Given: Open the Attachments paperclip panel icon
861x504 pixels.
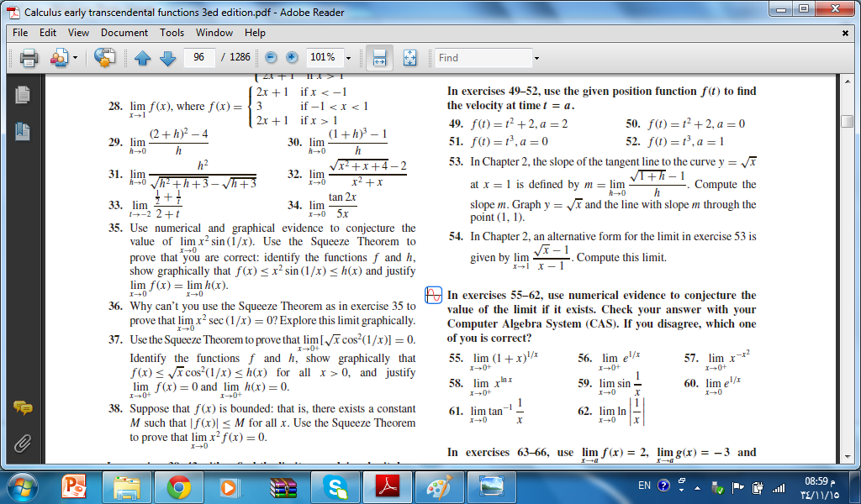Looking at the screenshot, I should point(23,443).
